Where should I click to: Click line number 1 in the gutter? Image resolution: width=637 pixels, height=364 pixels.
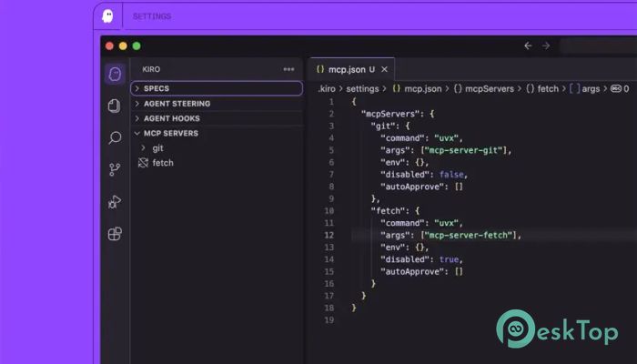(331, 102)
